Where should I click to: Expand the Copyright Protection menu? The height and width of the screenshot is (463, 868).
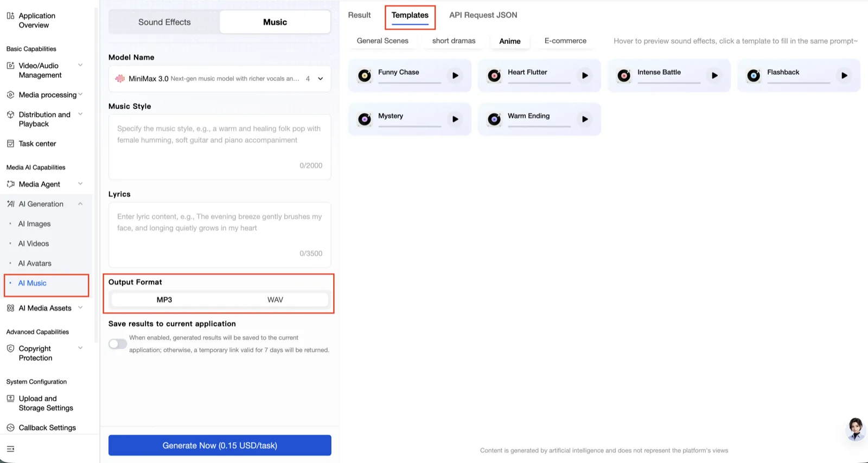[x=80, y=349]
